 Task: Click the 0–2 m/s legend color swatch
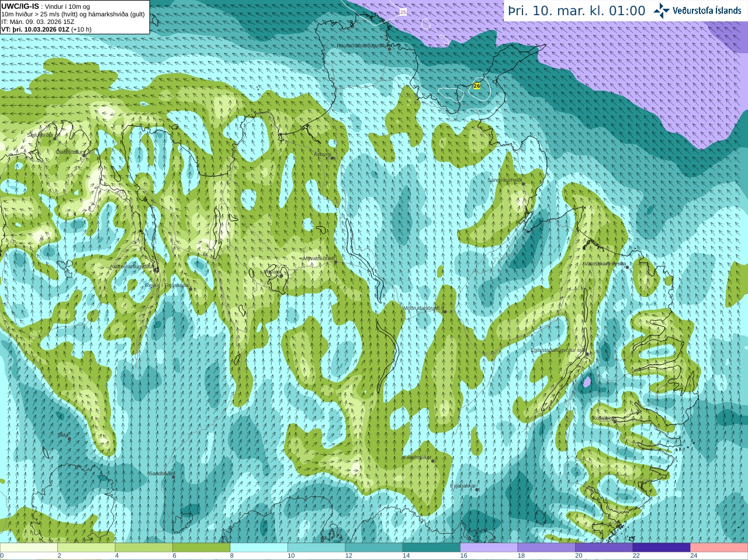pyautogui.click(x=29, y=548)
